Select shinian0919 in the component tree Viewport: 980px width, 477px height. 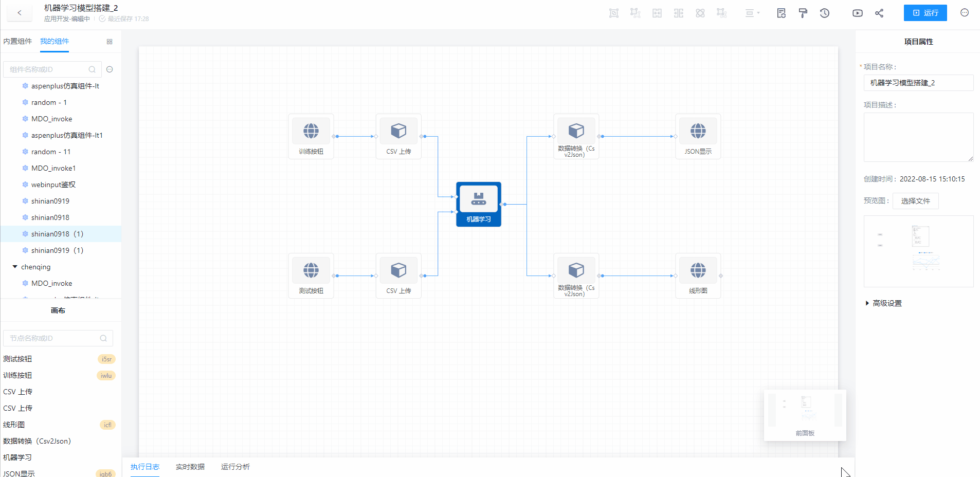[x=50, y=201]
